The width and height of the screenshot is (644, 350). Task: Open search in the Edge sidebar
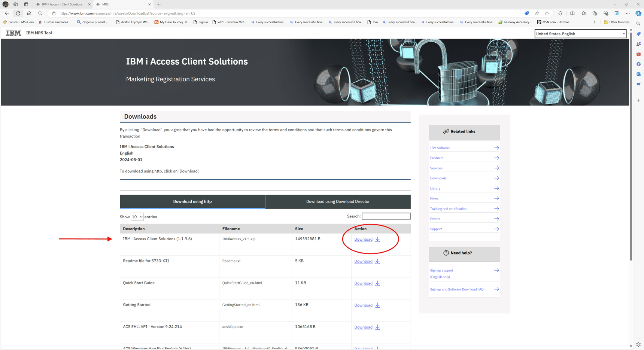click(x=638, y=24)
